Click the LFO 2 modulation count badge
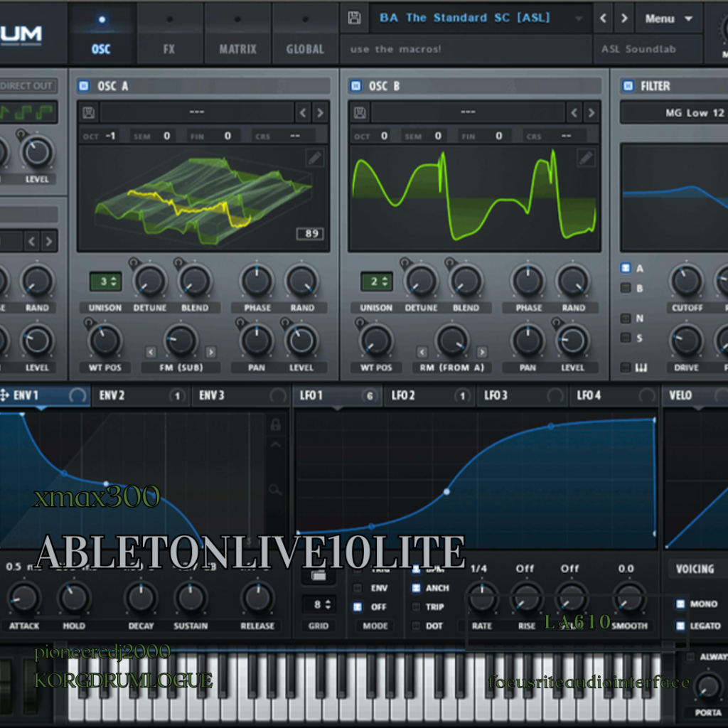Image resolution: width=728 pixels, height=728 pixels. (462, 395)
